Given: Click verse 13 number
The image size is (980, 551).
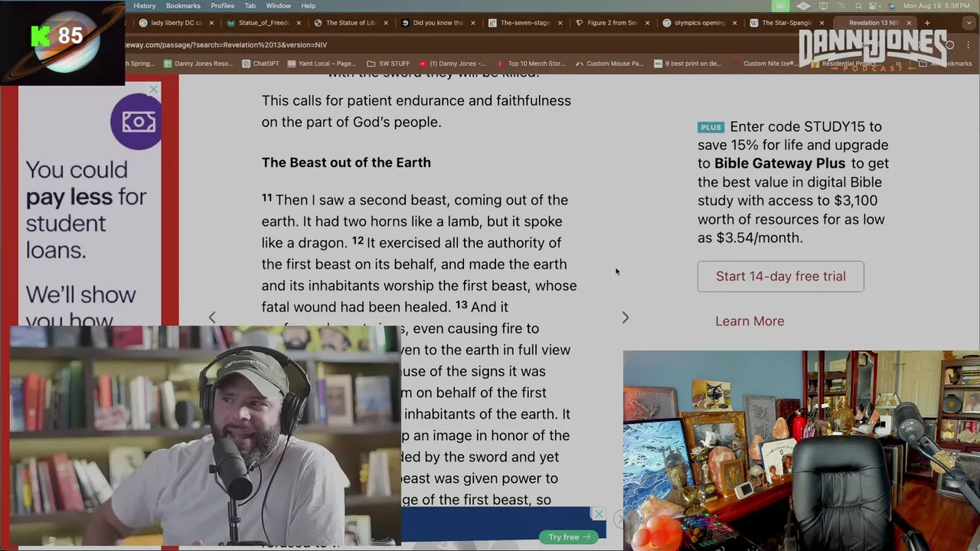Looking at the screenshot, I should point(461,305).
